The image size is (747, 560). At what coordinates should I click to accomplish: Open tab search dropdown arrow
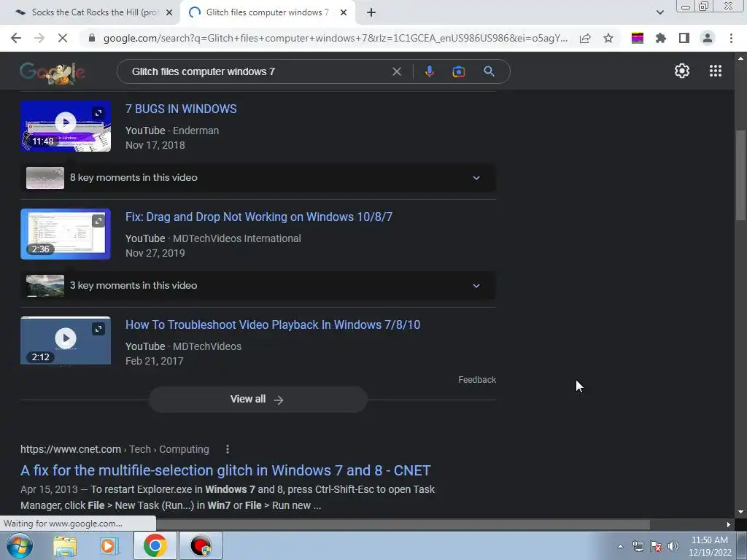pos(659,12)
